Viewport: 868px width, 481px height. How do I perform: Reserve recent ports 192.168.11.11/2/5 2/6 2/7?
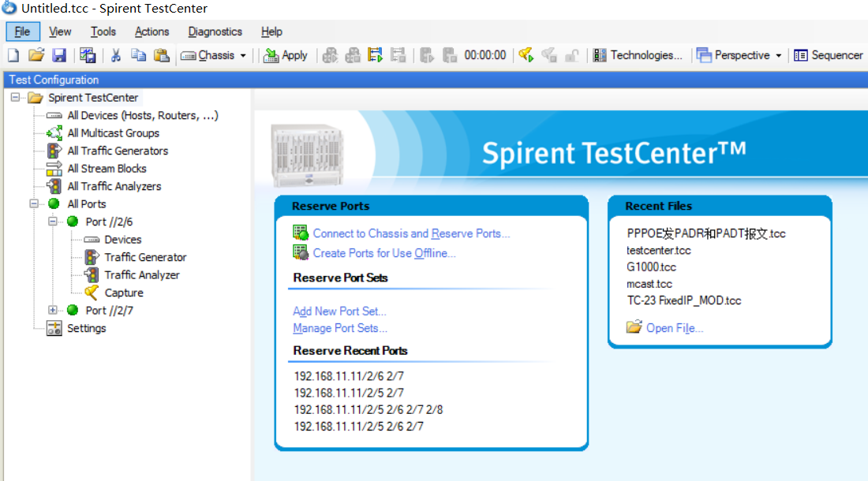pos(359,427)
